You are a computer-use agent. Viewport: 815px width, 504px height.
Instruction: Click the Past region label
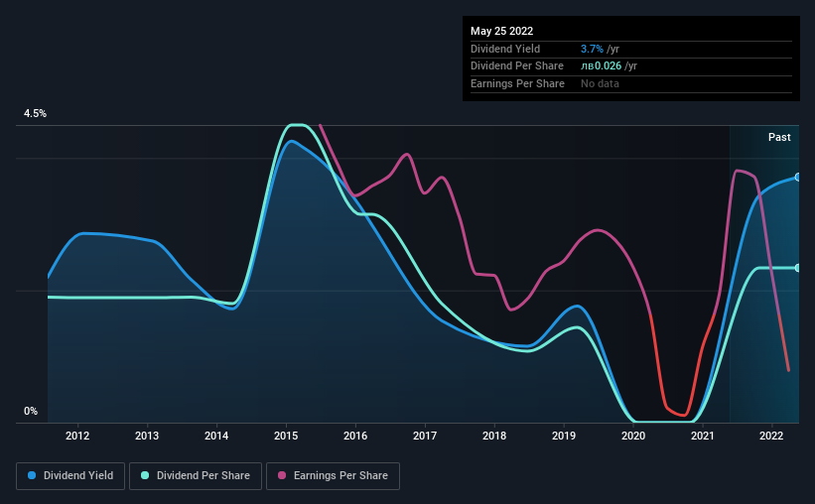(x=779, y=137)
